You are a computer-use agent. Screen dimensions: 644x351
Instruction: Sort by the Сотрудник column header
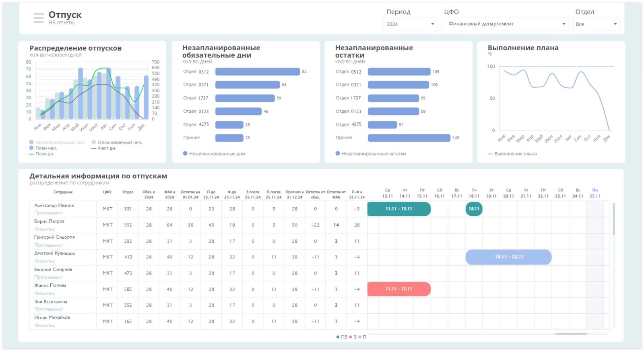63,192
